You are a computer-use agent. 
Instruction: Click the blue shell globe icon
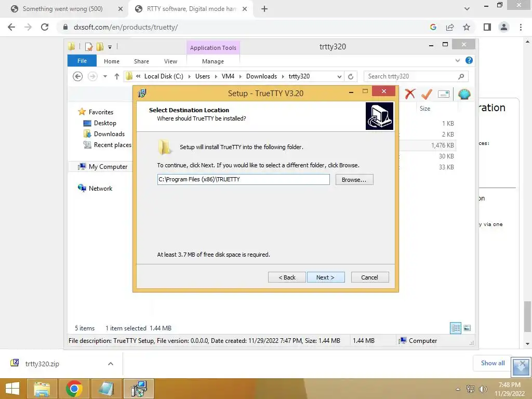pyautogui.click(x=464, y=94)
